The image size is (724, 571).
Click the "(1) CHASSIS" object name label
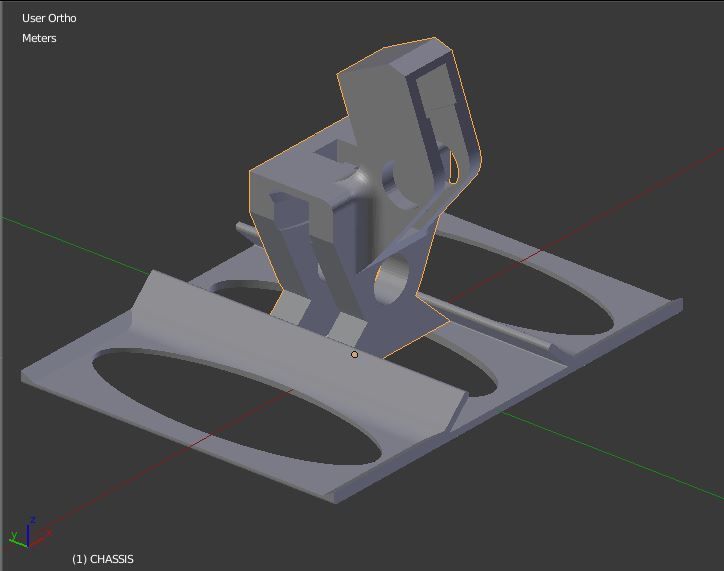pyautogui.click(x=103, y=559)
